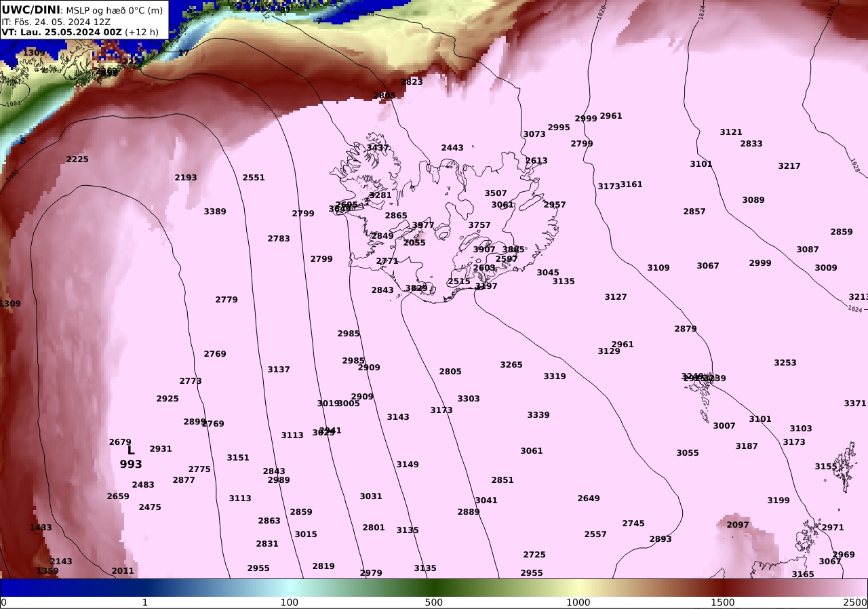868x609 pixels.
Task: Pick the height value 2801
Action: click(374, 528)
